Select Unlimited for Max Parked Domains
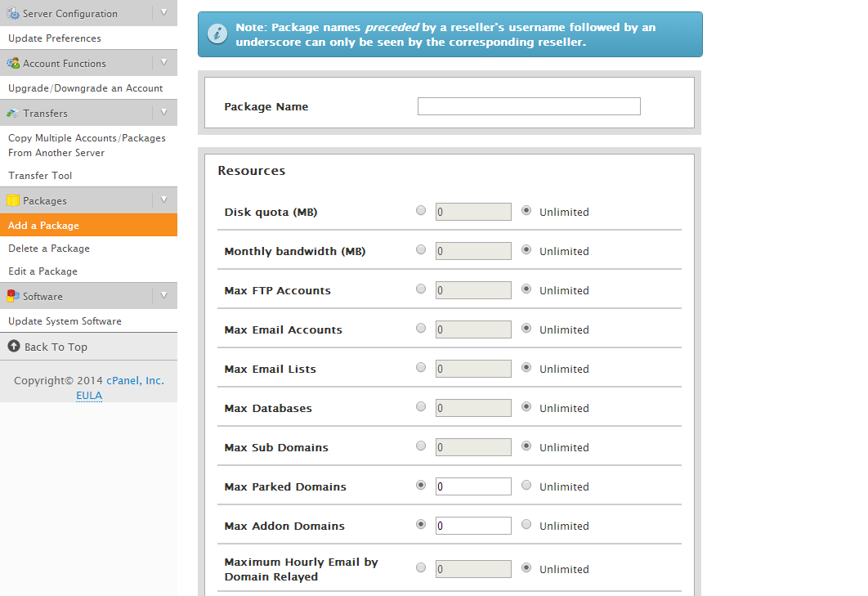This screenshot has height=596, width=868. coord(526,485)
